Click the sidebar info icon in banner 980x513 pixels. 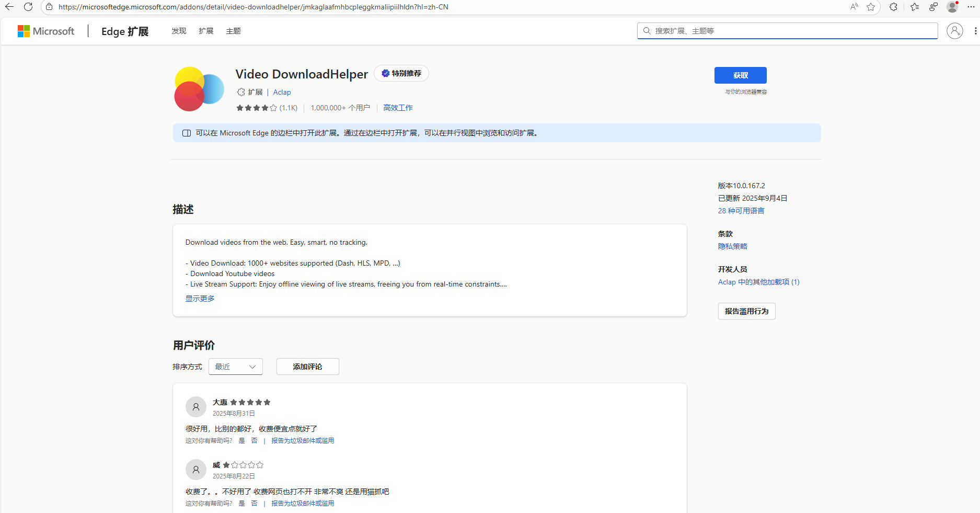[x=187, y=133]
